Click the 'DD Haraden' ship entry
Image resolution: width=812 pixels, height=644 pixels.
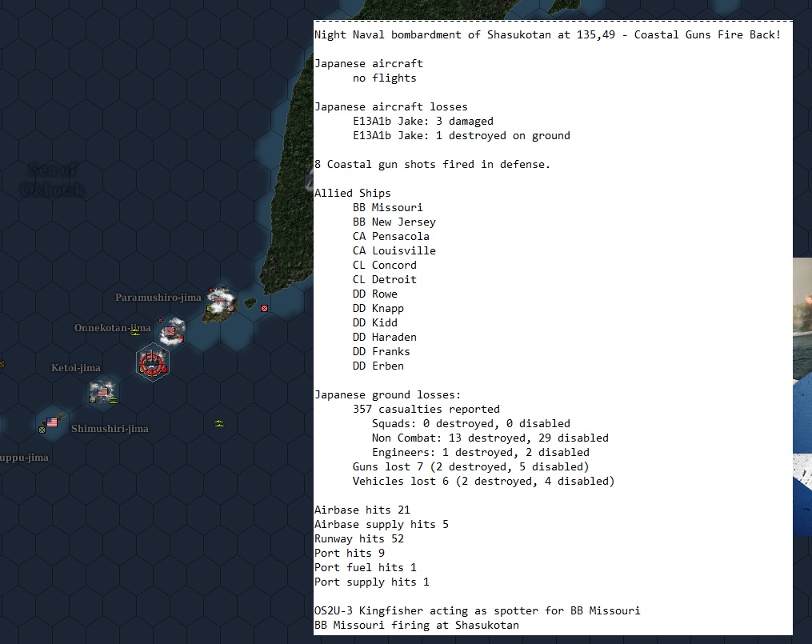pos(384,337)
